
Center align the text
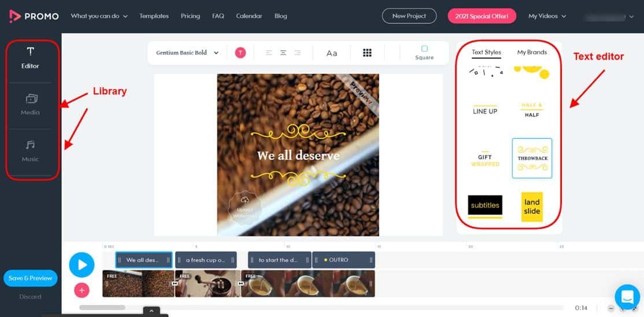coord(283,53)
